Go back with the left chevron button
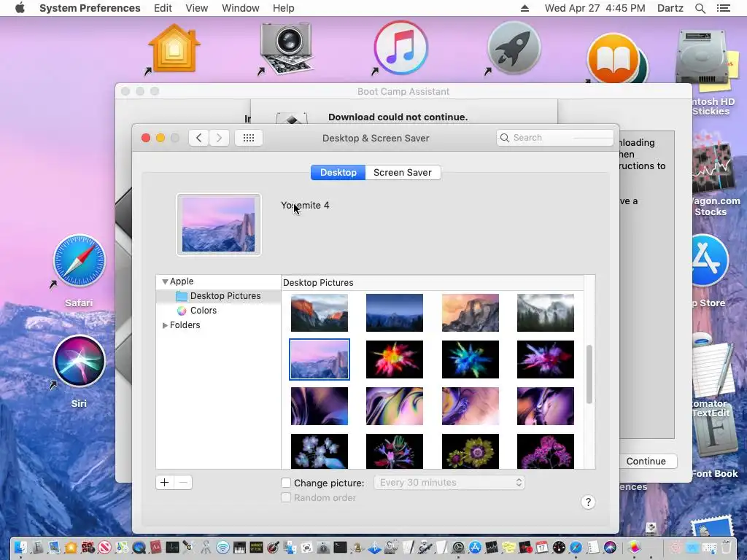The width and height of the screenshot is (747, 560). click(198, 138)
